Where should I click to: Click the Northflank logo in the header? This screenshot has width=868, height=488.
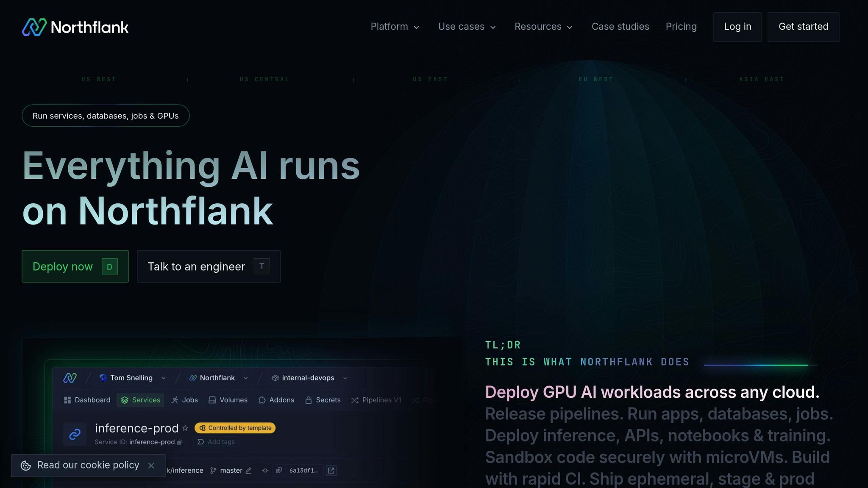pos(75,27)
